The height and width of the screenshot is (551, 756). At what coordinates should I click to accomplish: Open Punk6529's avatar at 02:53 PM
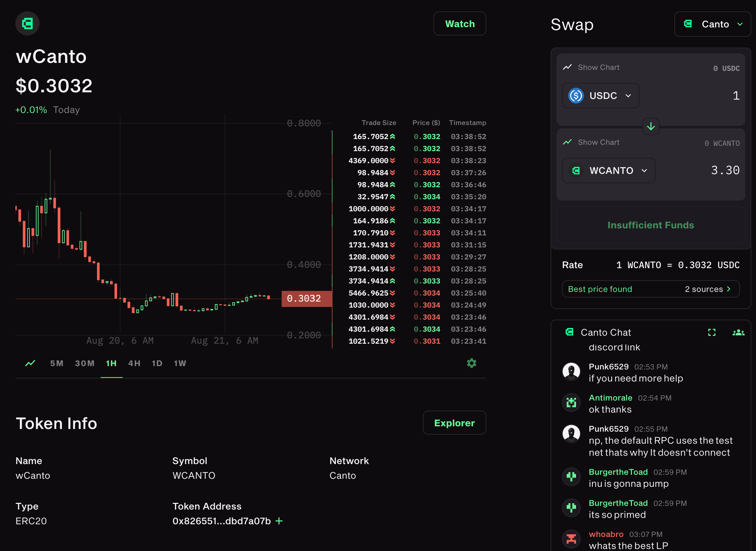[x=571, y=371]
